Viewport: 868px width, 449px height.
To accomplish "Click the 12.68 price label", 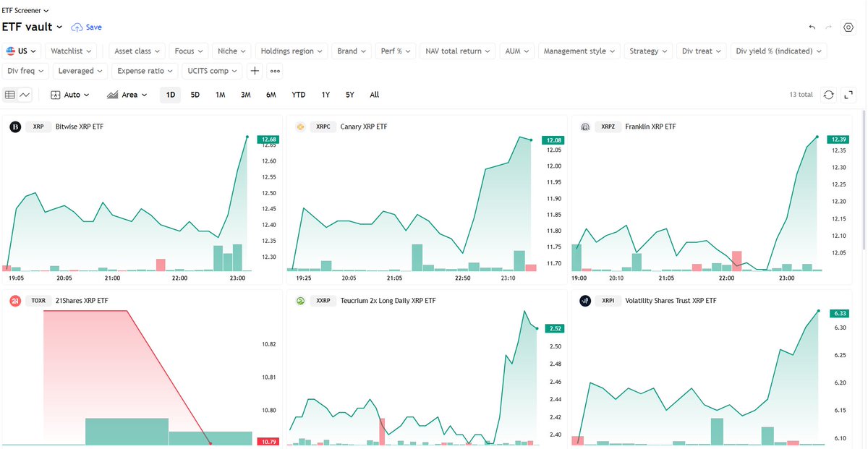I will point(268,140).
